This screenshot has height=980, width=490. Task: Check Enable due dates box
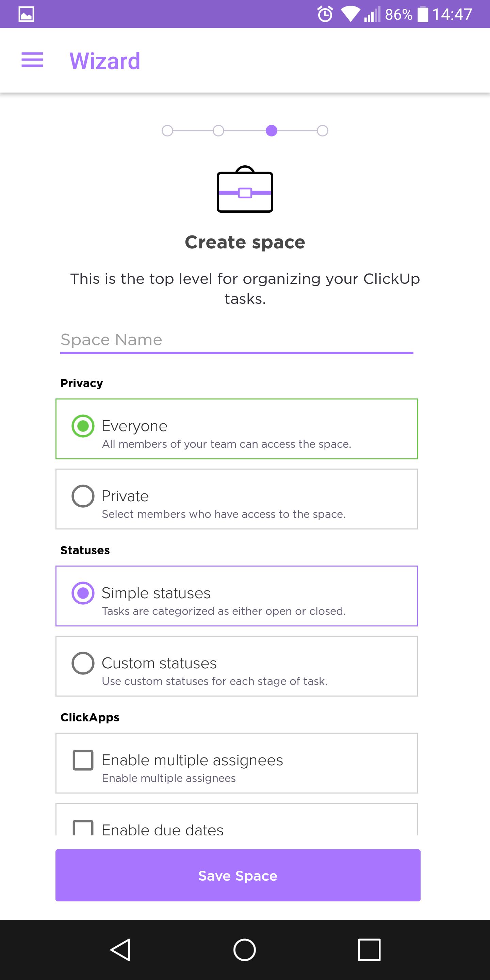83,828
